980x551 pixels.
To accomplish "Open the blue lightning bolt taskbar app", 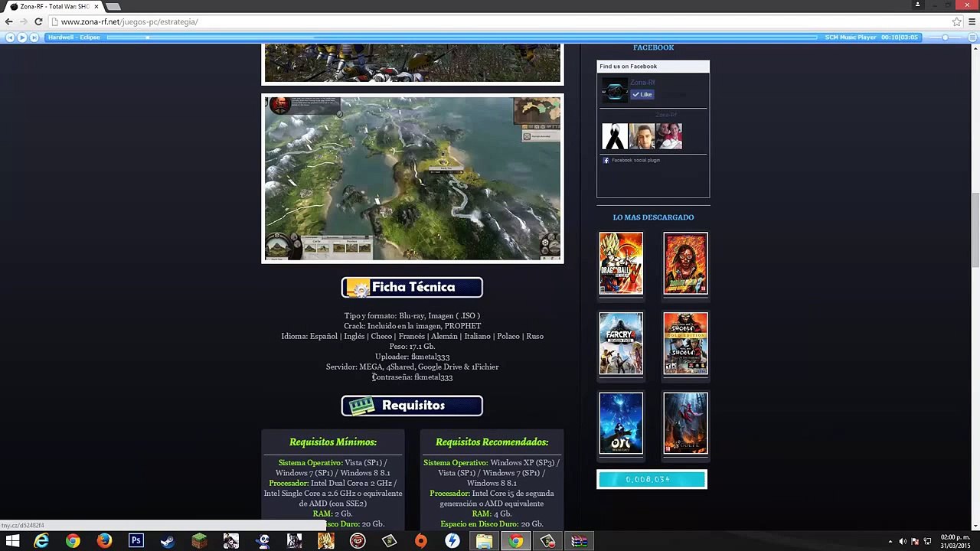I will point(452,541).
